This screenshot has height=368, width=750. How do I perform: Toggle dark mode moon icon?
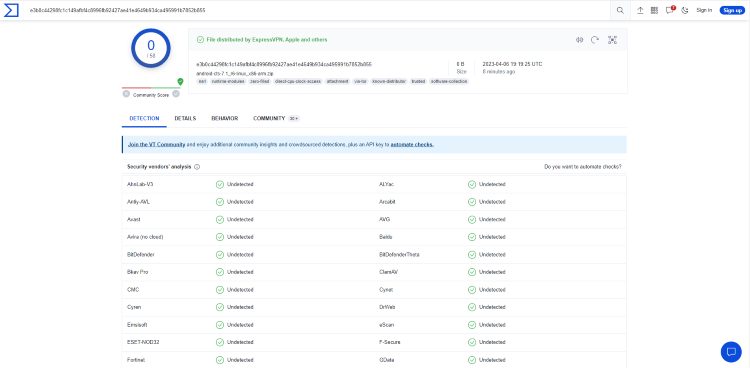pos(684,11)
